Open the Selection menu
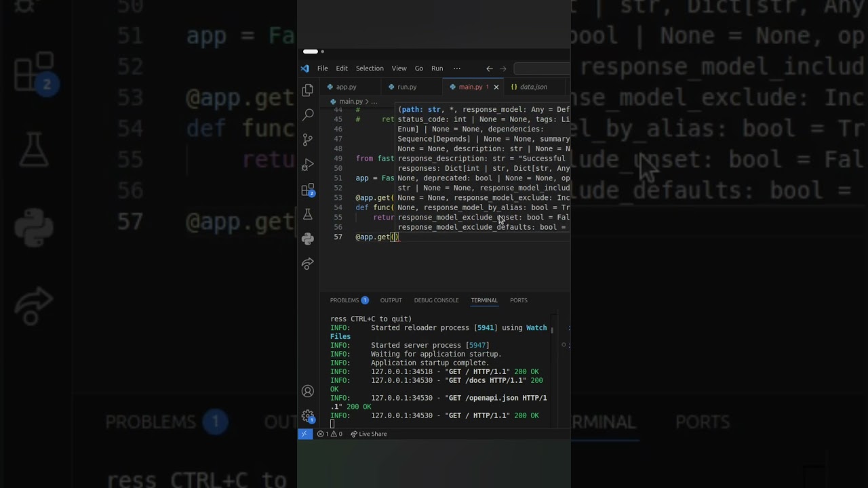868x488 pixels. click(x=370, y=68)
